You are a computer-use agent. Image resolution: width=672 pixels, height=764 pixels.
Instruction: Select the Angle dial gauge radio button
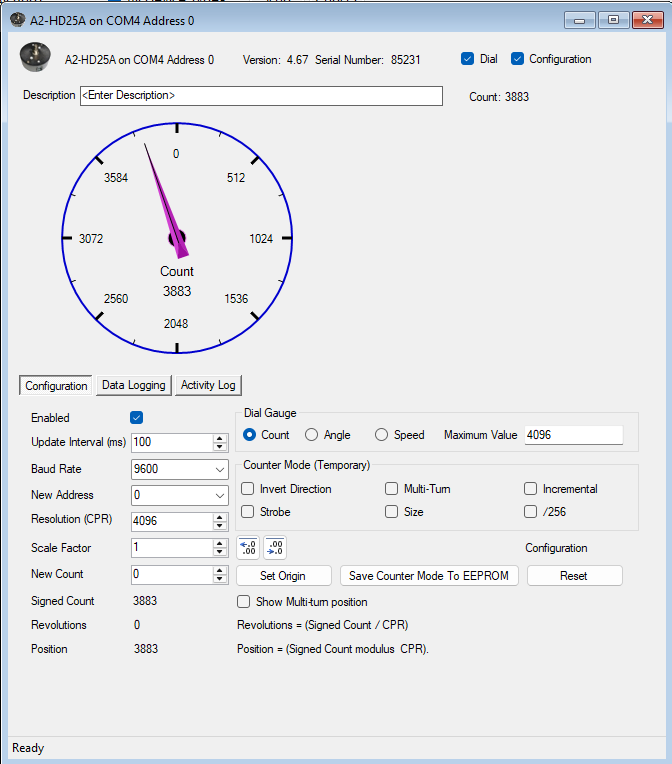[312, 435]
